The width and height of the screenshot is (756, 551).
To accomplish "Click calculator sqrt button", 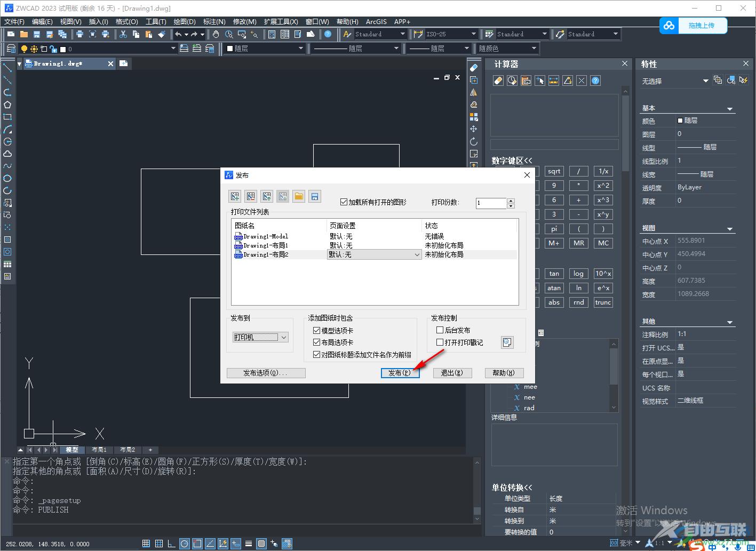I will tap(554, 171).
